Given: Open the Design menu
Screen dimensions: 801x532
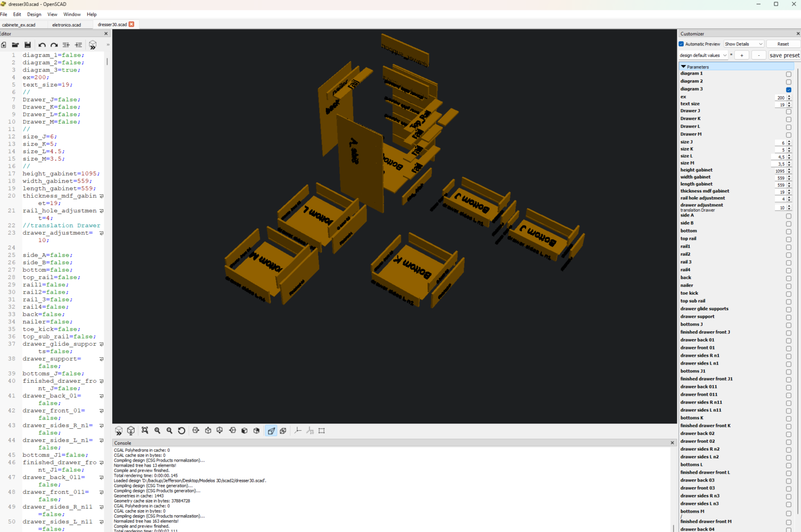Looking at the screenshot, I should tap(34, 15).
